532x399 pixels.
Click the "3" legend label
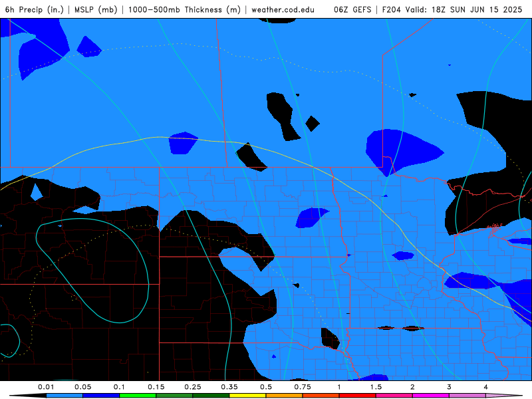pos(450,387)
